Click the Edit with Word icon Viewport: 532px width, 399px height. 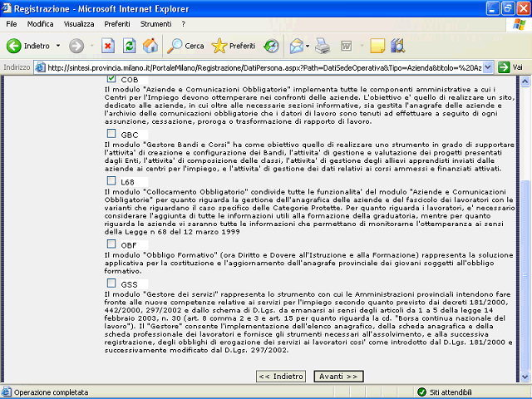coord(347,46)
